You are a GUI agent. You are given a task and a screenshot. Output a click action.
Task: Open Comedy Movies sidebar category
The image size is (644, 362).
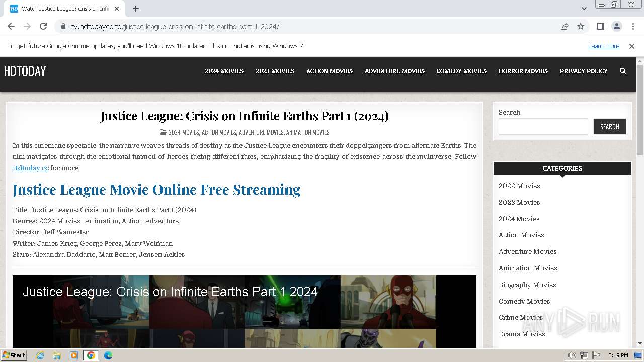click(524, 301)
